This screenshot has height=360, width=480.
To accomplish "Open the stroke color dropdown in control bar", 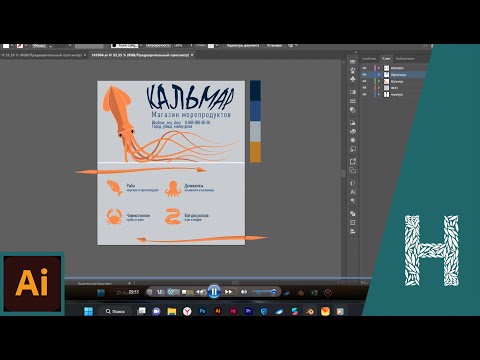I will [x=26, y=45].
